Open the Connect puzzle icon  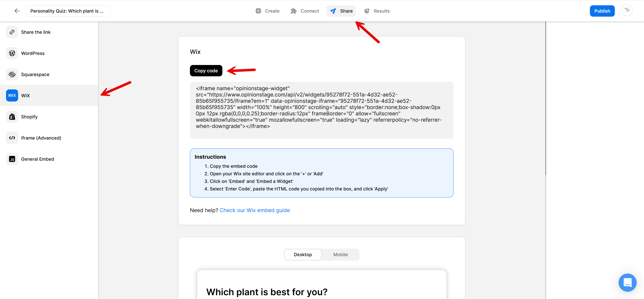293,11
